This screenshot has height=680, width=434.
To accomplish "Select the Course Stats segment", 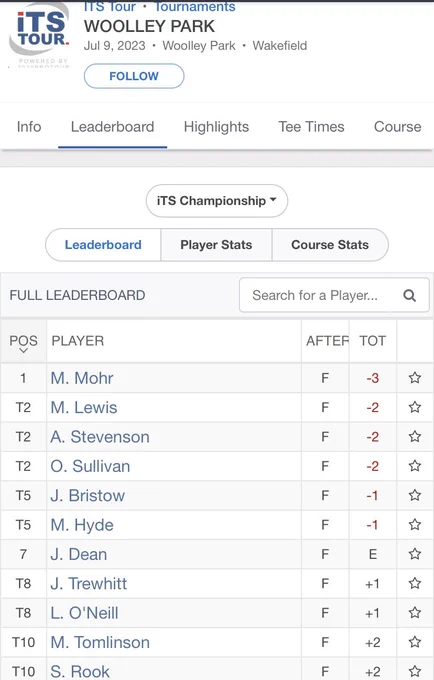I will pyautogui.click(x=330, y=245).
